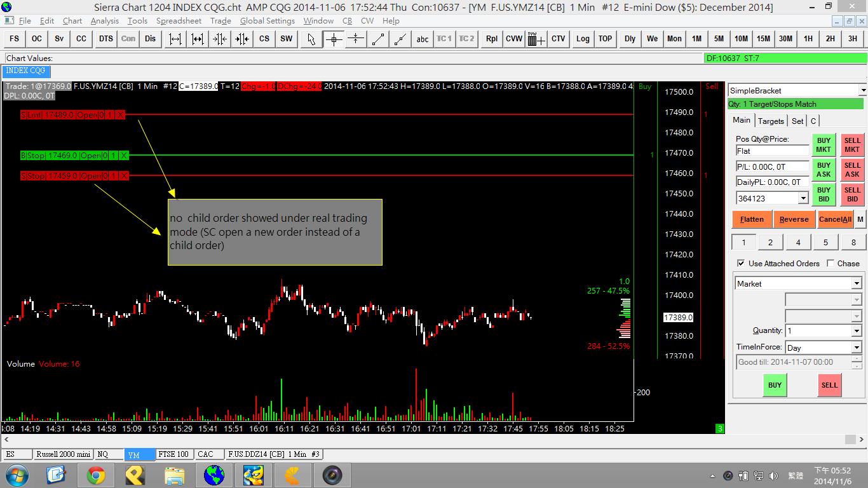Click the CVW toolbar button
868x488 pixels.
pyautogui.click(x=514, y=39)
